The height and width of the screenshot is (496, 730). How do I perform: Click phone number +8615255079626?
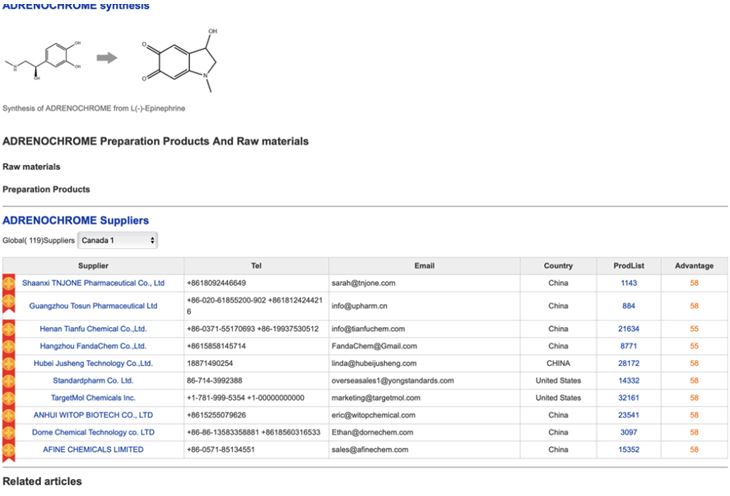coord(216,414)
